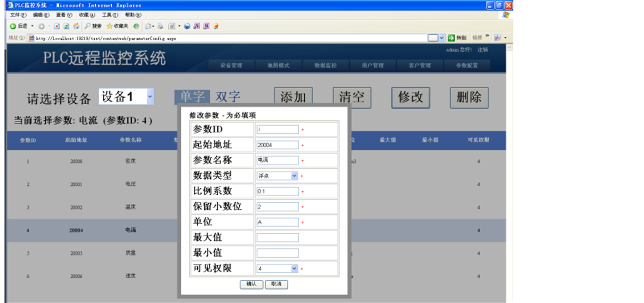The width and height of the screenshot is (644, 303).
Task: Click the green Go arrow icon
Action: (451, 38)
